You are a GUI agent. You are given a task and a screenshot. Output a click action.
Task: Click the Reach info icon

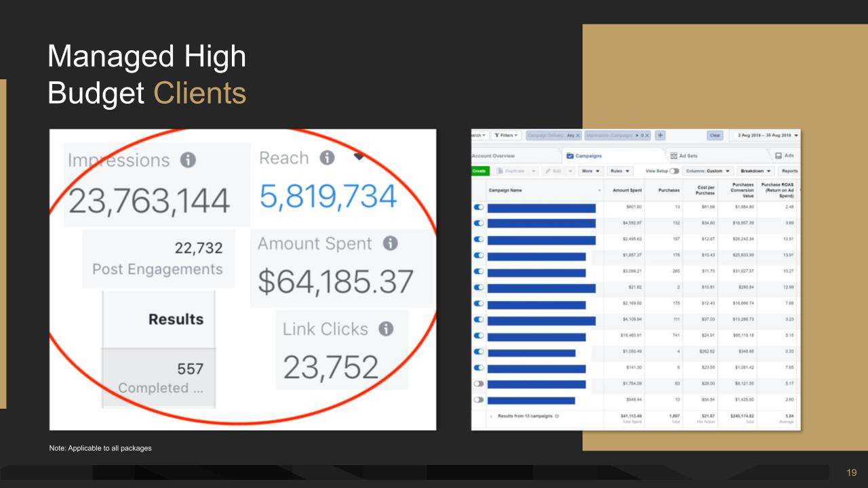[x=328, y=157]
